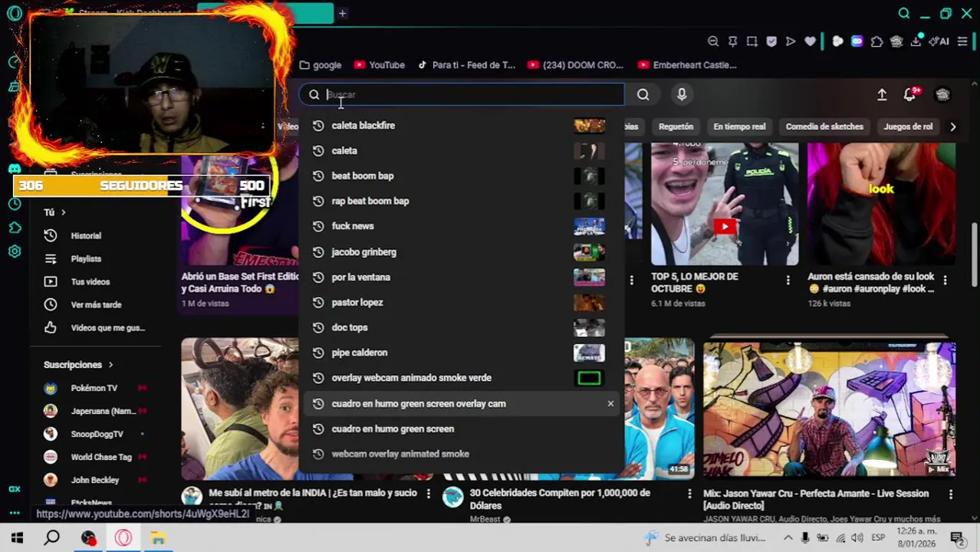The image size is (980, 552).
Task: Select Comedia de sketches chip
Action: [x=824, y=127]
